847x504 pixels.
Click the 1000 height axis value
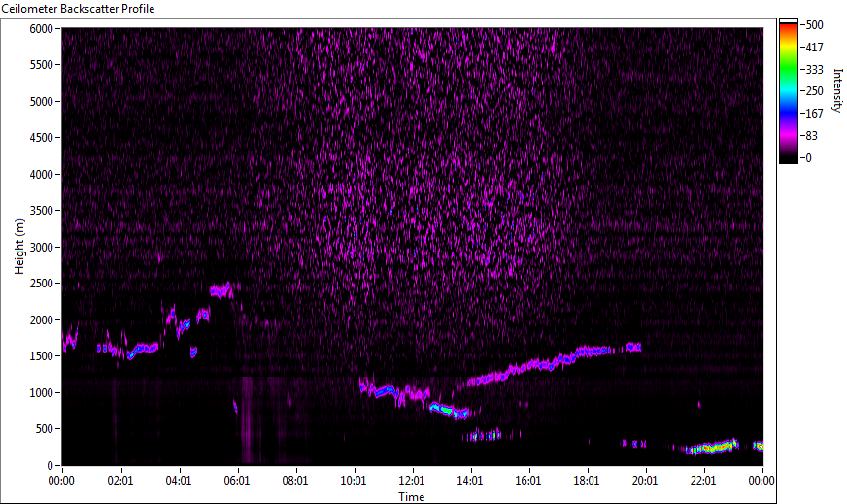(41, 393)
